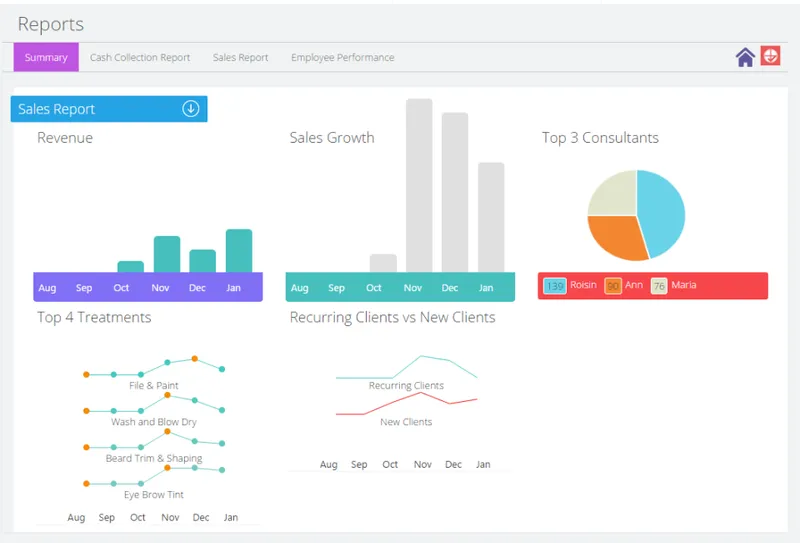
Task: Click the Jan revenue bar
Action: 239,251
